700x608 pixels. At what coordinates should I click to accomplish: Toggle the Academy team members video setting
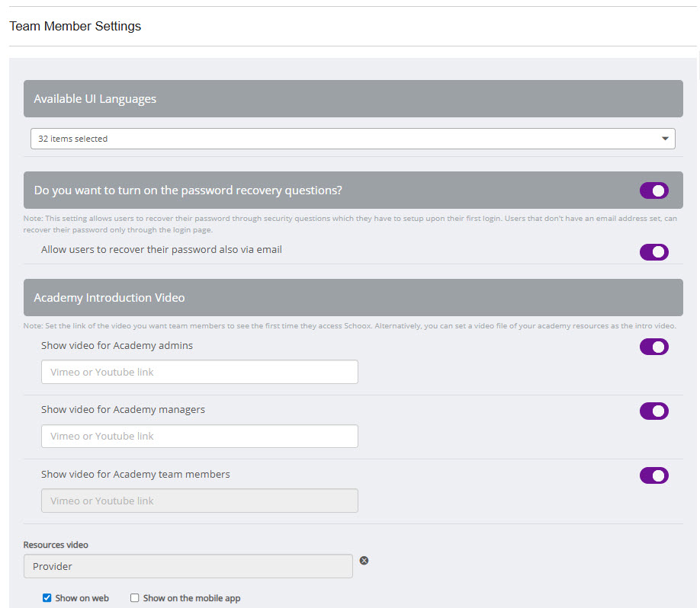click(653, 475)
